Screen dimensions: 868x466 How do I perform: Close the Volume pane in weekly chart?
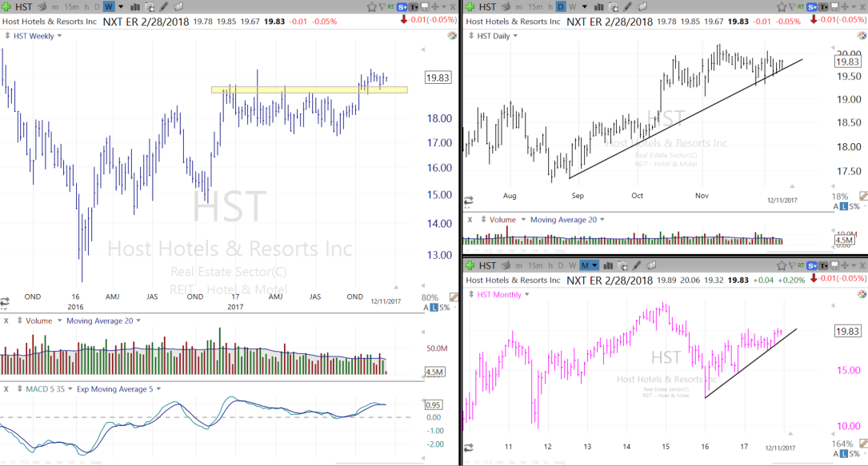point(6,321)
